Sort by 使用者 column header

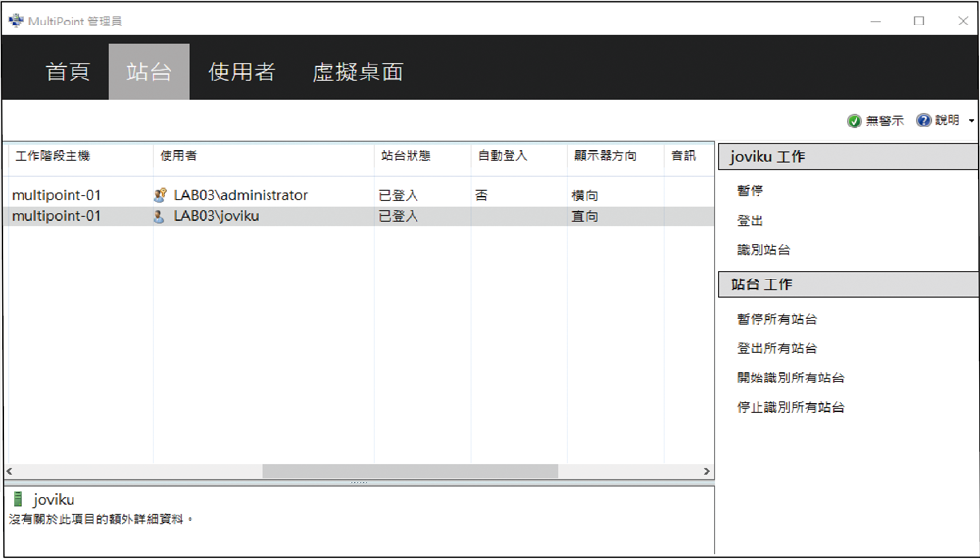(178, 156)
